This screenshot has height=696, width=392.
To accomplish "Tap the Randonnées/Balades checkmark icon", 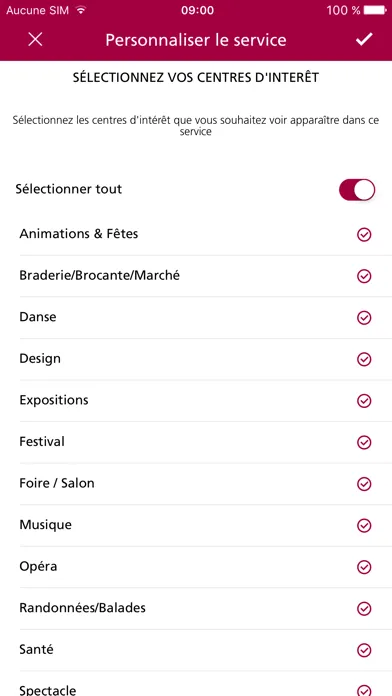I will point(364,609).
